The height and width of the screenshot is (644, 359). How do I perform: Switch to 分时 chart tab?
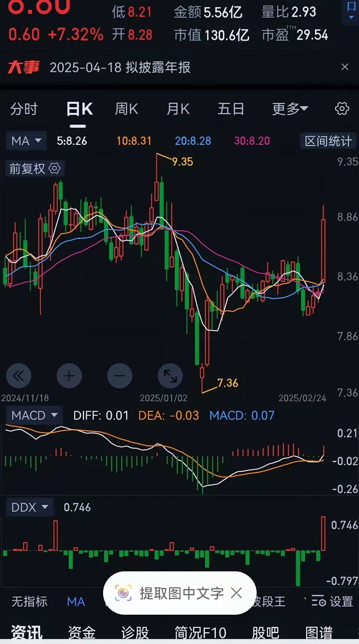tap(24, 109)
